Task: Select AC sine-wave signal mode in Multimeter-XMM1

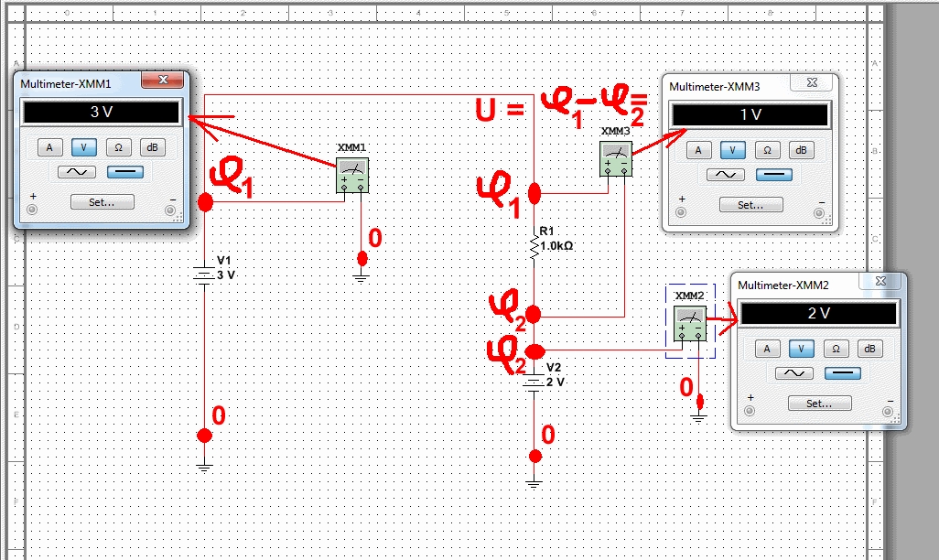Action: [70, 172]
